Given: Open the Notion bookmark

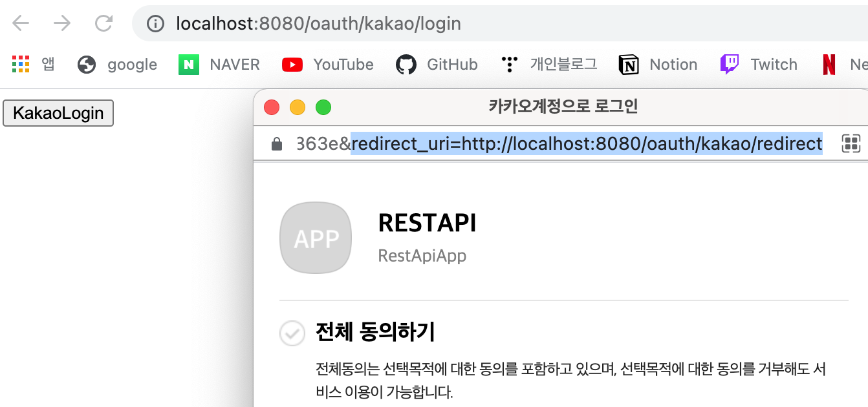Looking at the screenshot, I should (658, 64).
